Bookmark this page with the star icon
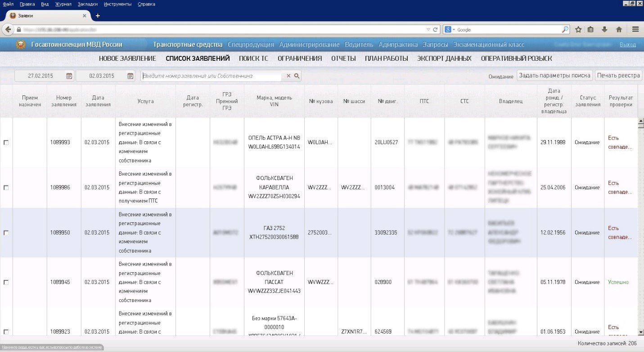644x352 pixels. pyautogui.click(x=578, y=29)
